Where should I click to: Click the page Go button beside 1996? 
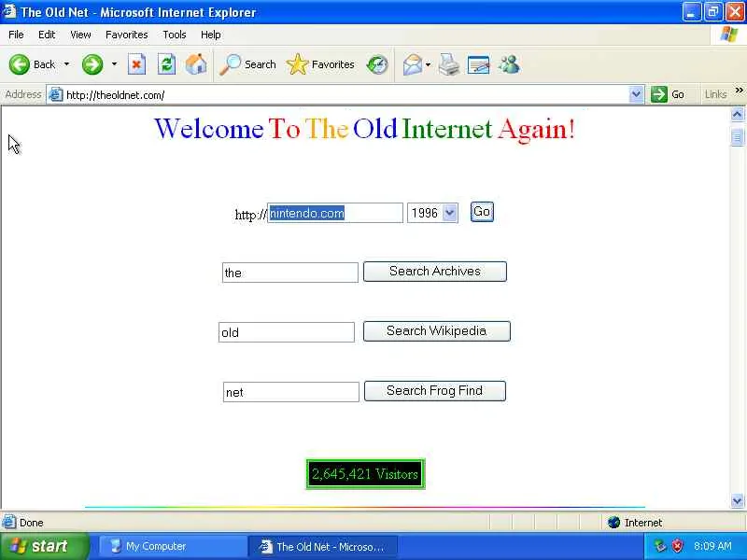[482, 212]
